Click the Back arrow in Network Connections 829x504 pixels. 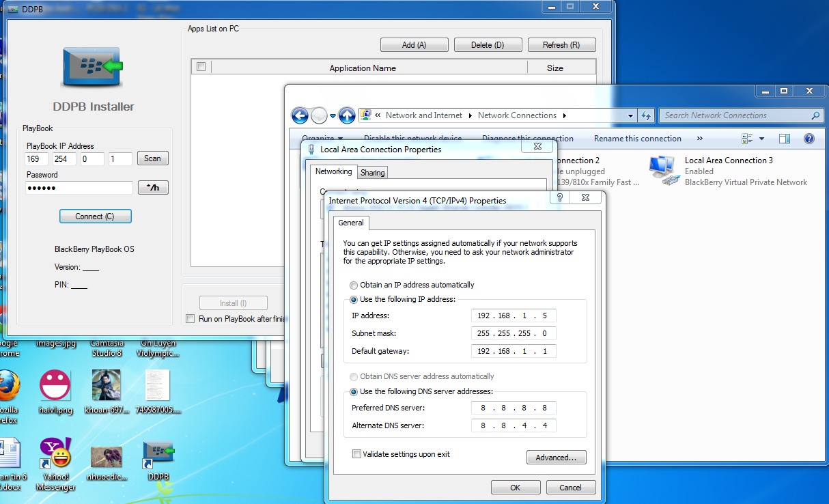pos(300,115)
